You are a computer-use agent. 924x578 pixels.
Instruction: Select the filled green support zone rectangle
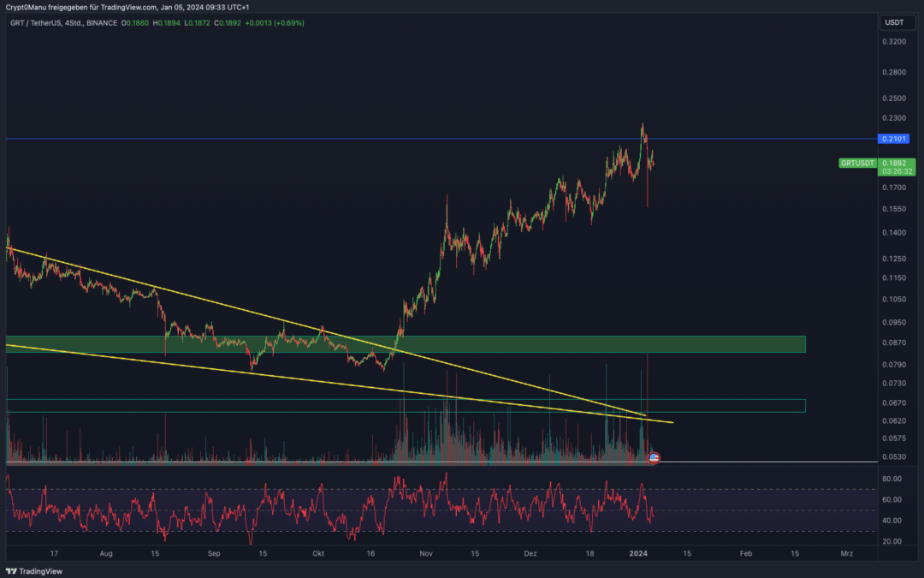coord(406,344)
